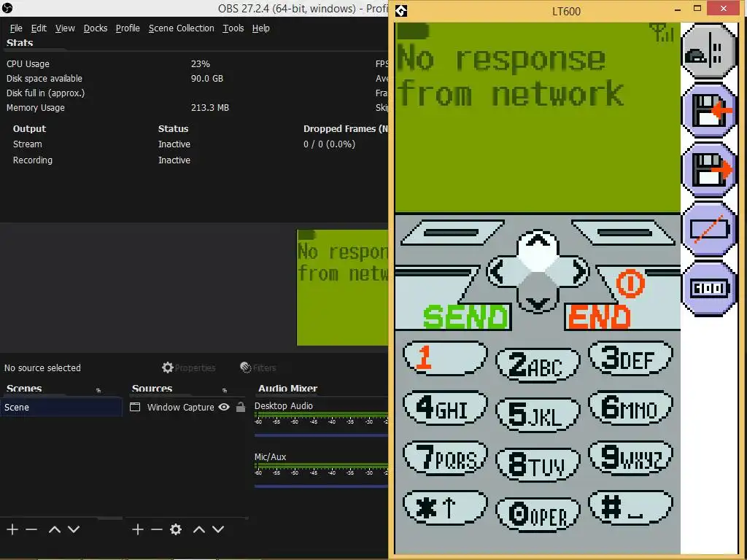Open the OBS Edit menu
The image size is (747, 560).
coord(39,28)
